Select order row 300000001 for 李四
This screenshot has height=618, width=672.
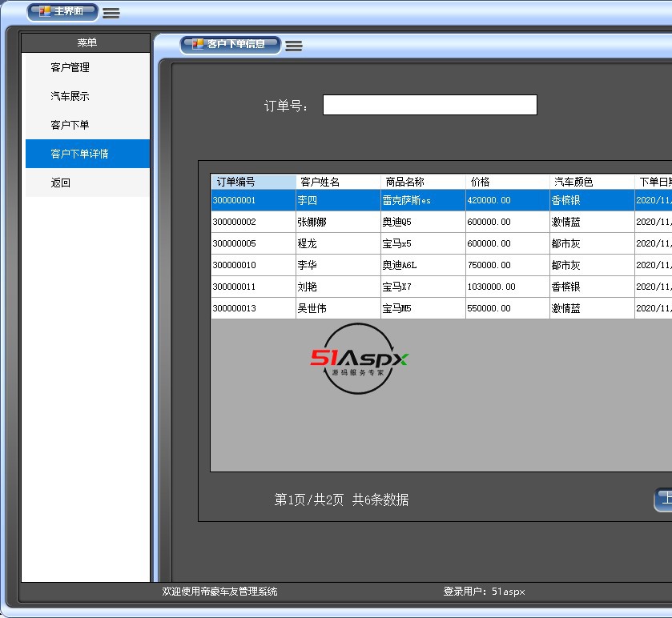253,200
